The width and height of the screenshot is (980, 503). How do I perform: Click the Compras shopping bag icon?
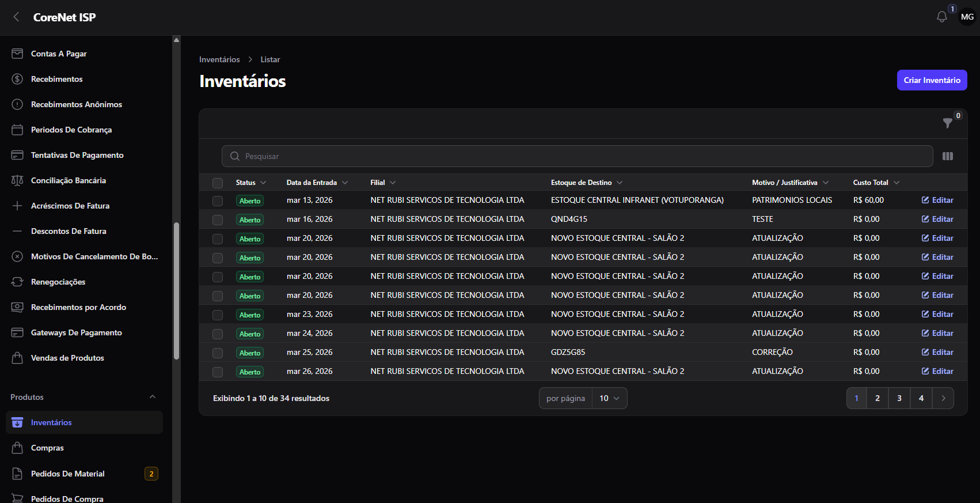(17, 448)
